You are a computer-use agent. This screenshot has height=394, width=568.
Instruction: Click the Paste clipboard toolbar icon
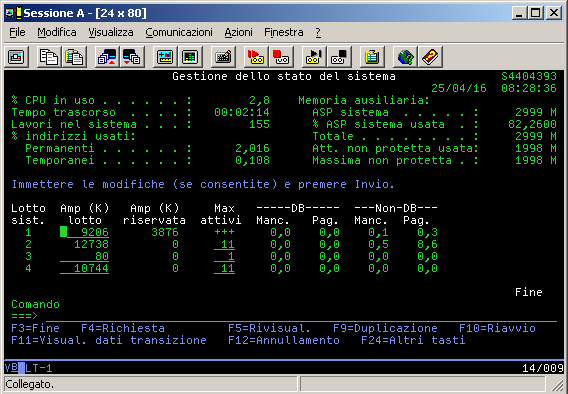[74, 57]
